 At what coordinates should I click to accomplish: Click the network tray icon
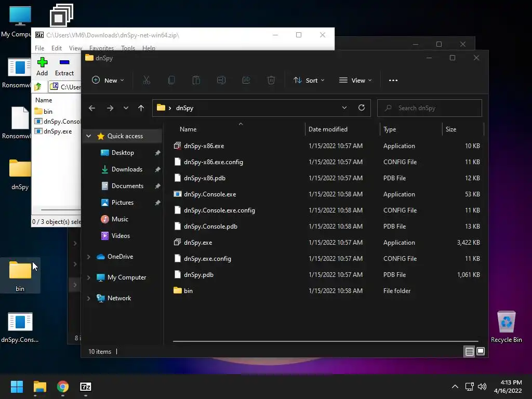(x=469, y=387)
